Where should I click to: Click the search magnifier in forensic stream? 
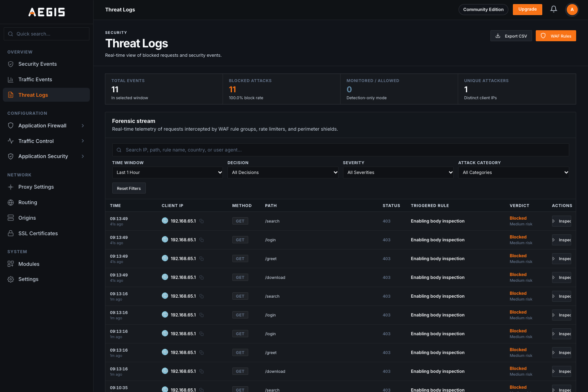pyautogui.click(x=119, y=150)
